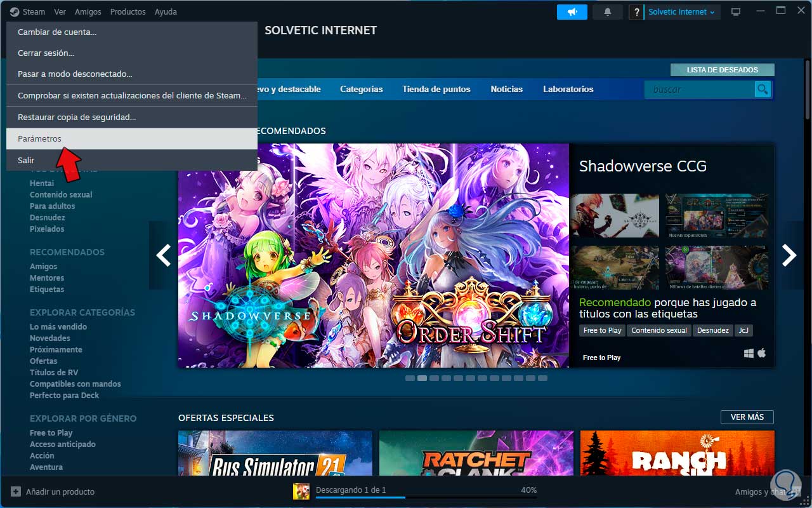Go to previous featured carousel item
The image size is (812, 508).
coord(164,255)
